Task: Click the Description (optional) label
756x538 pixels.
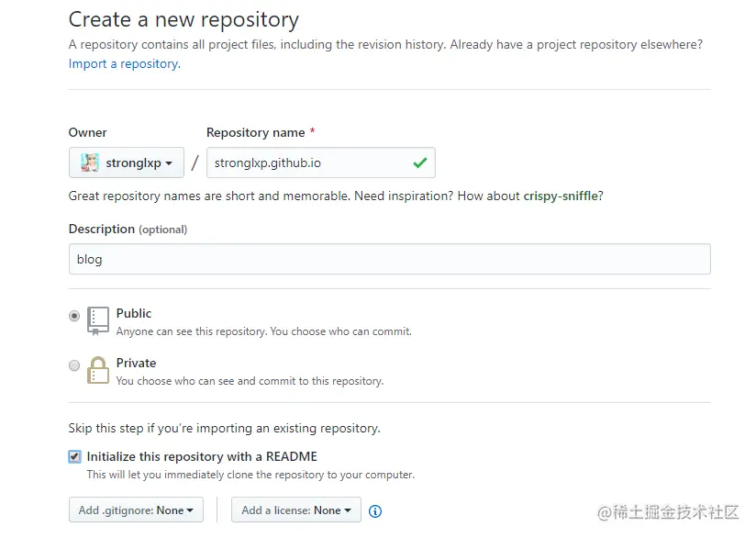Action: pos(128,230)
